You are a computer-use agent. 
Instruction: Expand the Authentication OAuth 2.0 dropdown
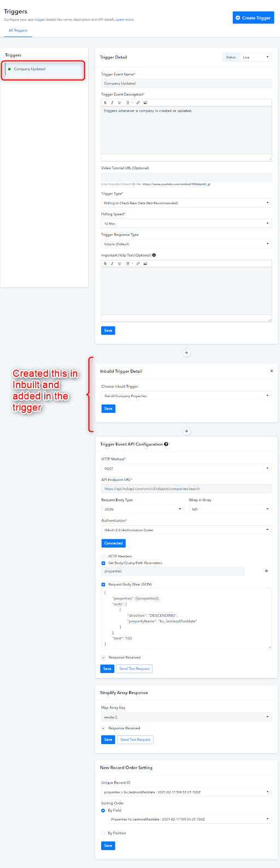(x=186, y=530)
